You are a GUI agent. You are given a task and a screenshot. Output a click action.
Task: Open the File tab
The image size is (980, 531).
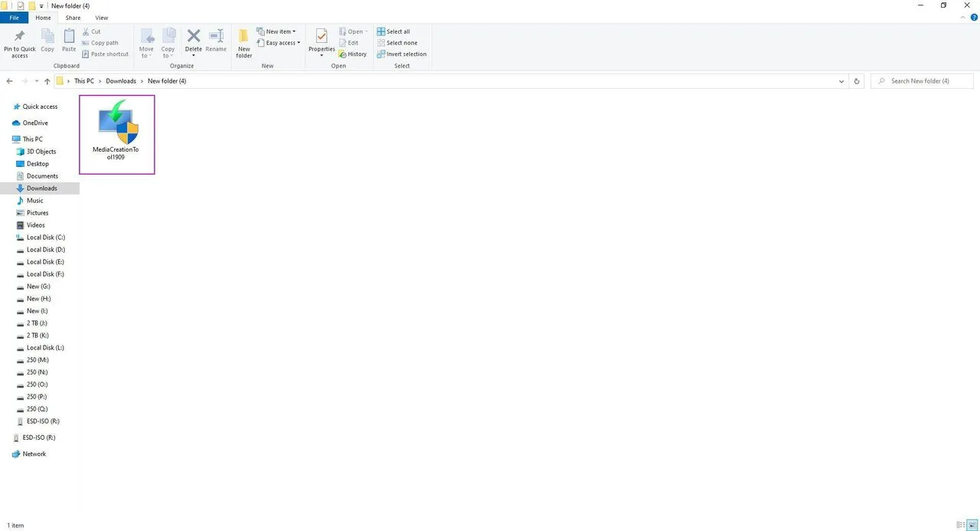[x=14, y=18]
